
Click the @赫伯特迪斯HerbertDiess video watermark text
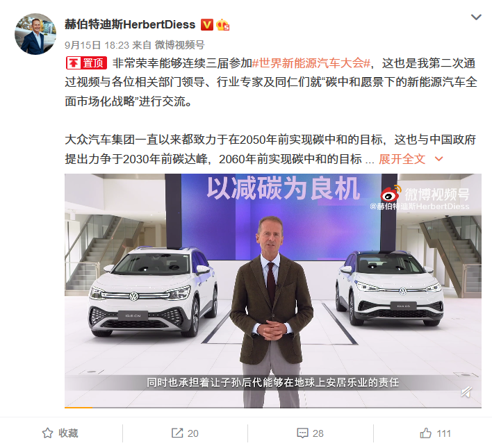[x=420, y=206]
